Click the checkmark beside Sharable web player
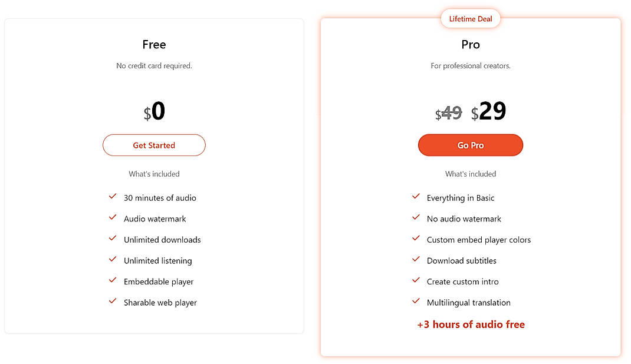631x364 pixels. click(x=113, y=302)
